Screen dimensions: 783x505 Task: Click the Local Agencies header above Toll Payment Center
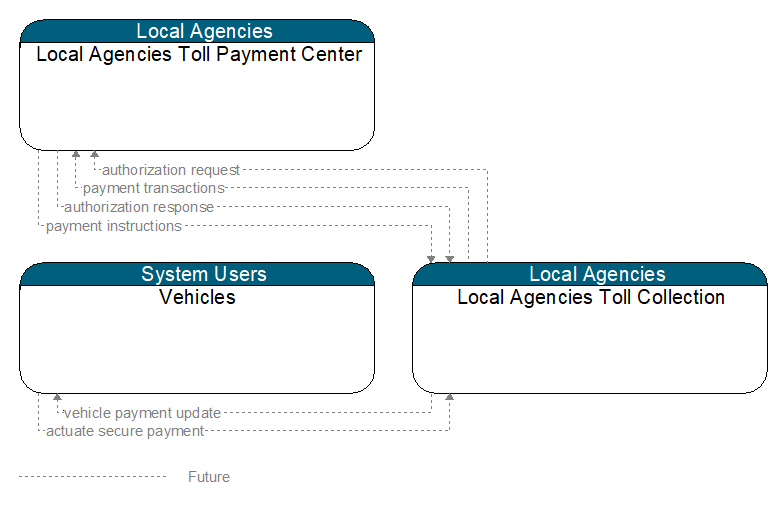click(x=197, y=31)
